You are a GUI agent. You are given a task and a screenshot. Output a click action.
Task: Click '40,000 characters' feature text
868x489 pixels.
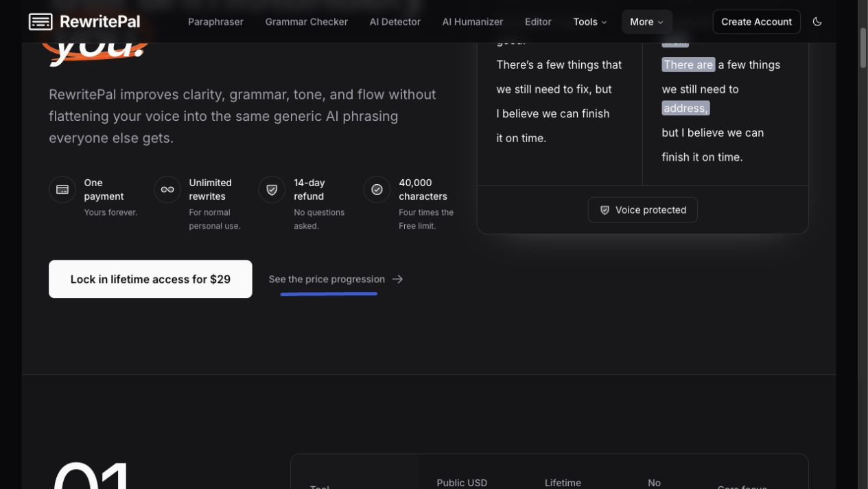click(x=423, y=190)
